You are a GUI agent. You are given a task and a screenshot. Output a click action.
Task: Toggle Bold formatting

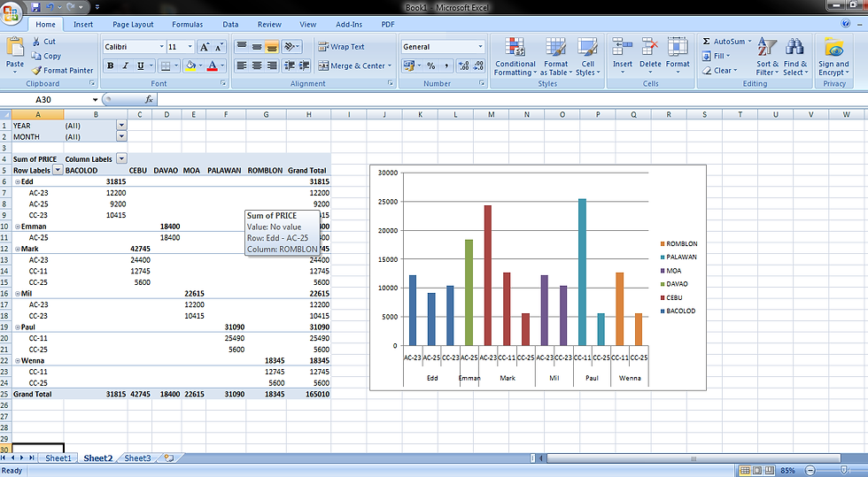[x=111, y=65]
